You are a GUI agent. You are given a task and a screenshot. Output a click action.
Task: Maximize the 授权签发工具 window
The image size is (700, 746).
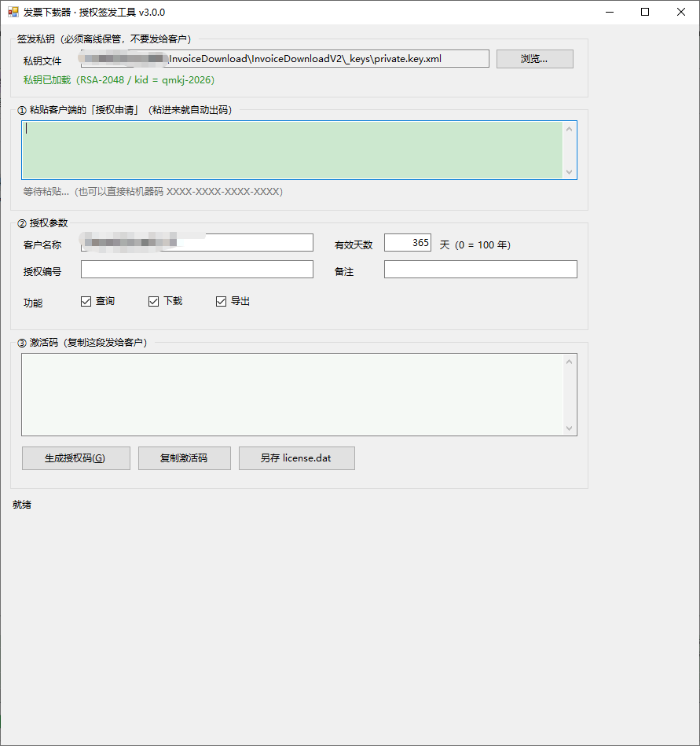click(645, 12)
